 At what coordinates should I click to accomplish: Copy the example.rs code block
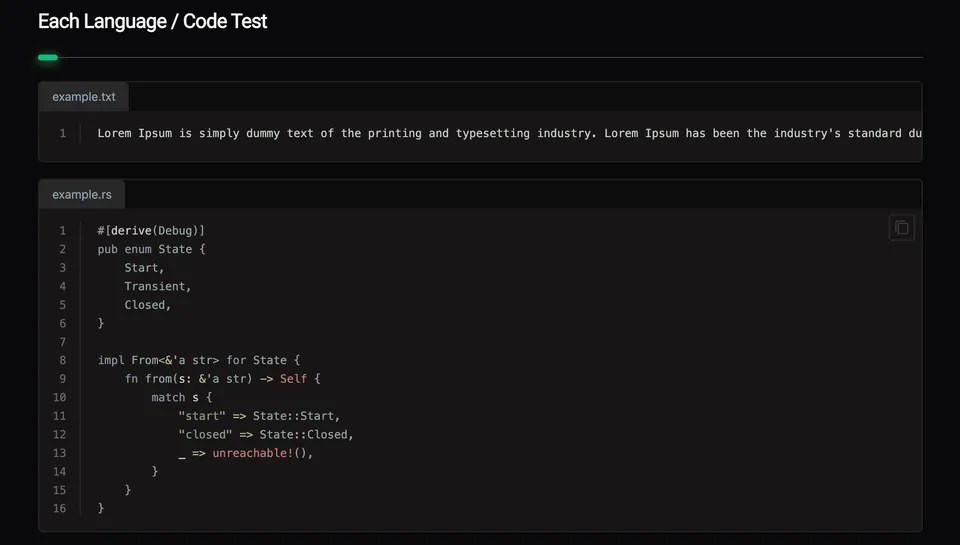(901, 228)
